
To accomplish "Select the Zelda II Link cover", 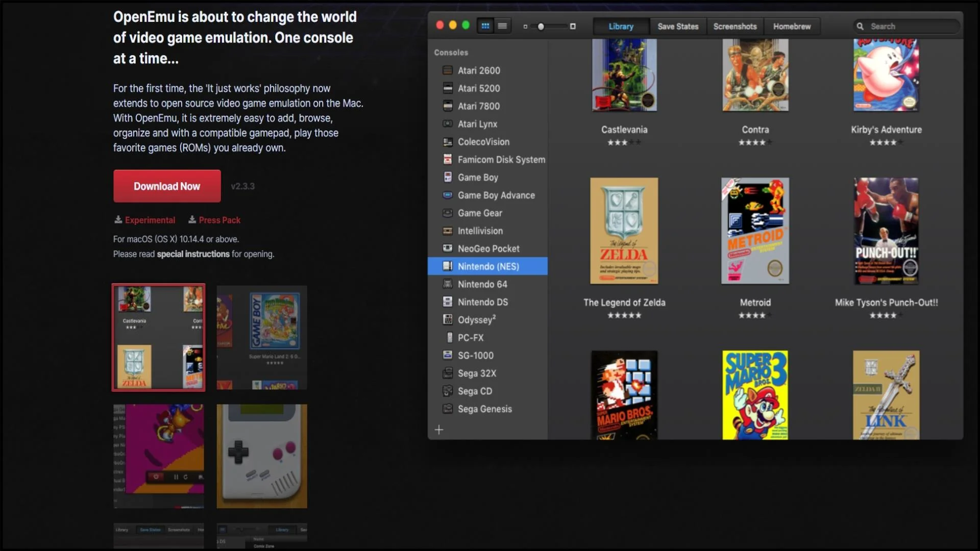I will point(886,395).
